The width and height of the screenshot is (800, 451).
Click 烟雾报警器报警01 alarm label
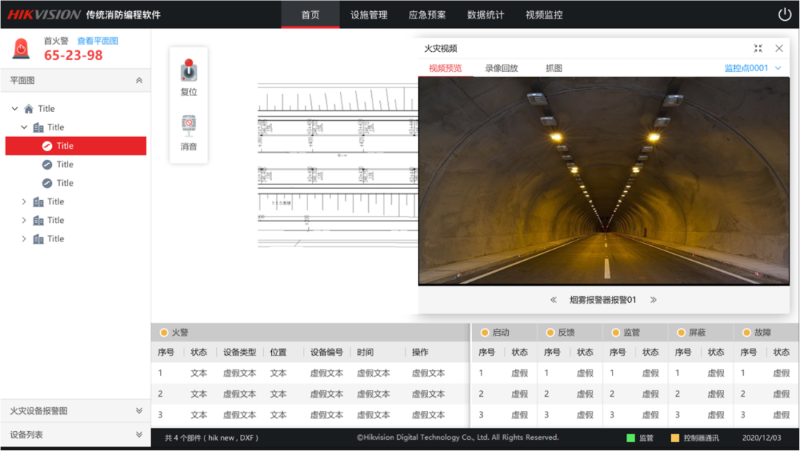(603, 299)
